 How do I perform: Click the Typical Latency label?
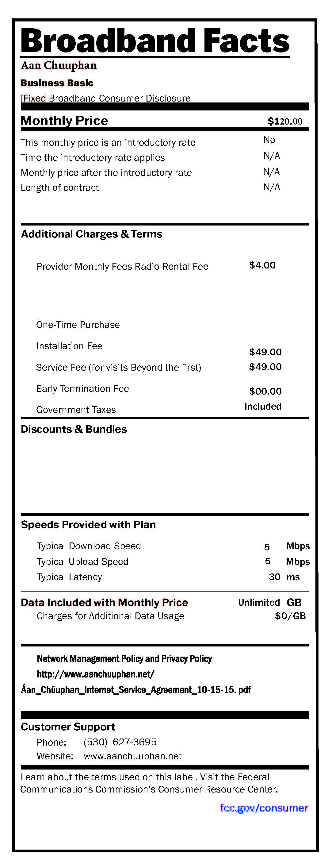[69, 577]
